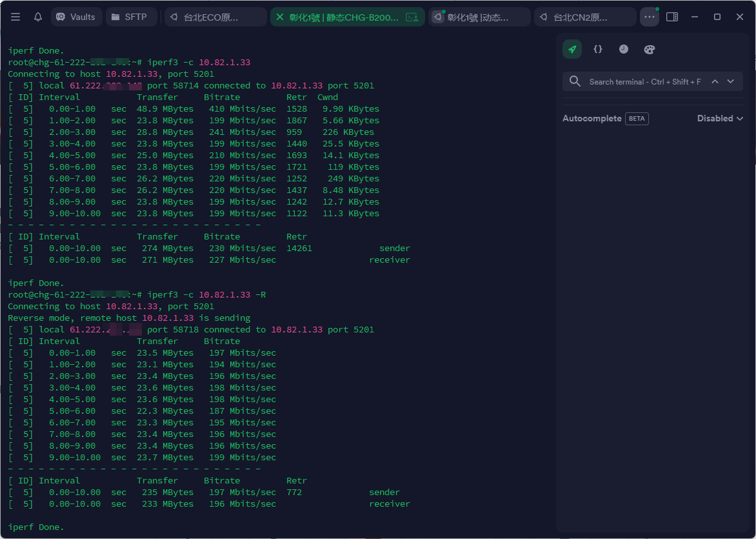Open the Vaults section
The image size is (756, 539).
[76, 17]
